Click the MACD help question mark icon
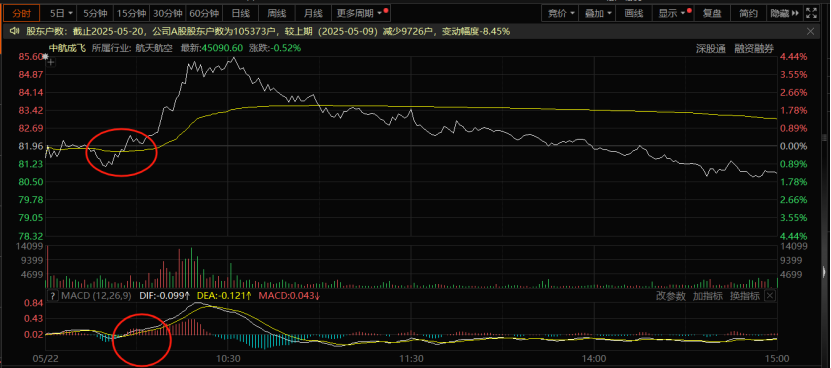This screenshot has height=368, width=831. point(52,295)
